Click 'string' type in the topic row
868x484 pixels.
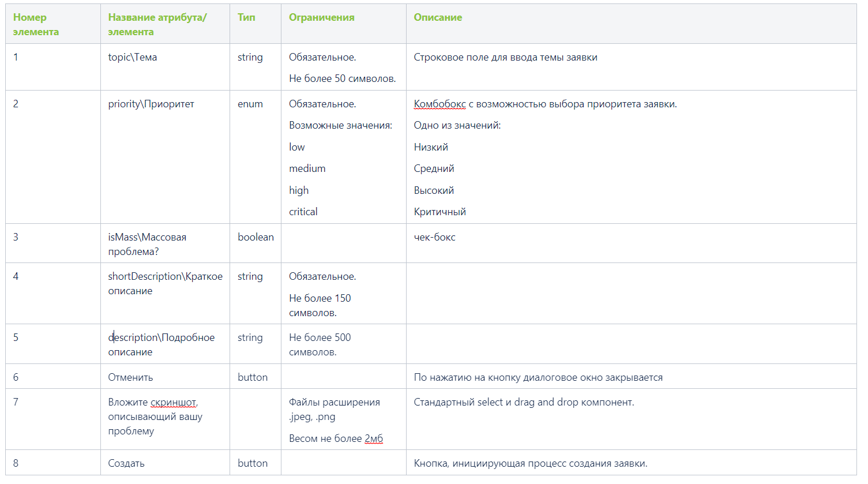coord(250,57)
